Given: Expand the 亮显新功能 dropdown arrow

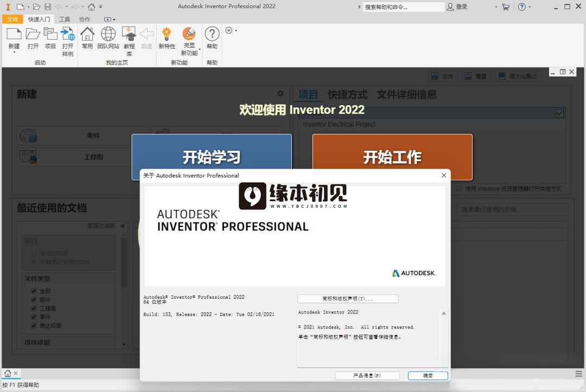Looking at the screenshot, I should click(x=200, y=49).
